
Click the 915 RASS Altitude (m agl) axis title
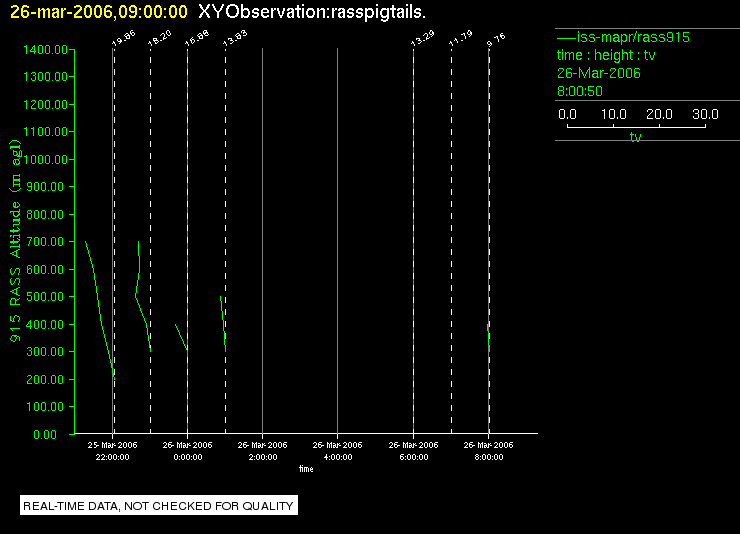16,241
